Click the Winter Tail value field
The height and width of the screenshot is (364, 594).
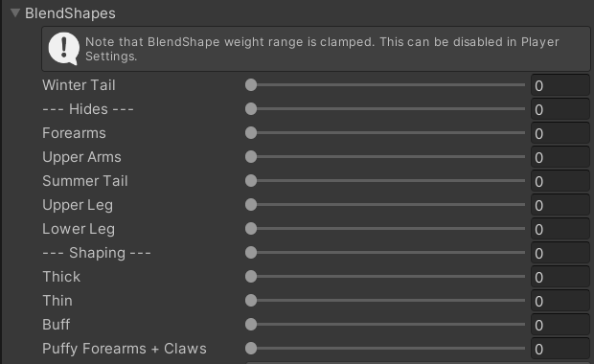(560, 85)
